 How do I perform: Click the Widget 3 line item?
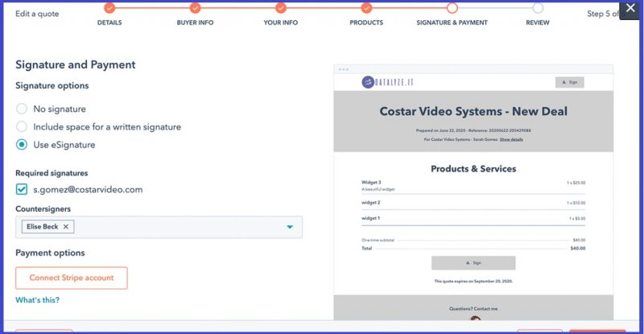click(x=473, y=186)
